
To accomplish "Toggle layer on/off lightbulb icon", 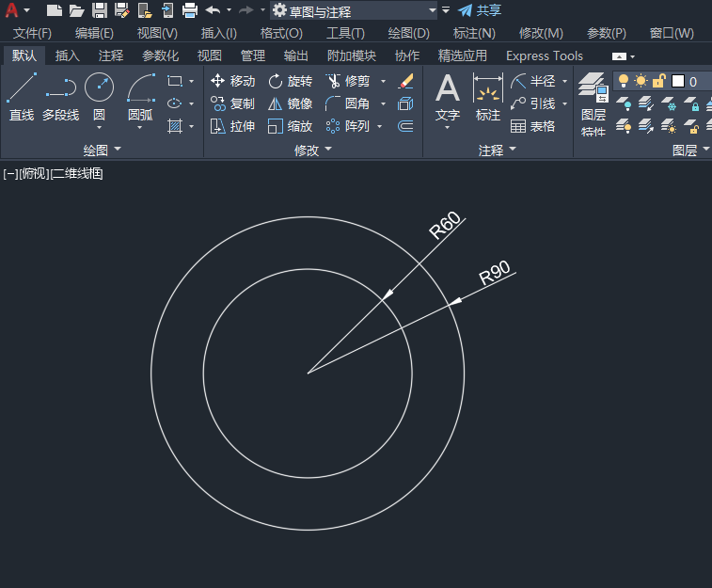I will click(624, 81).
